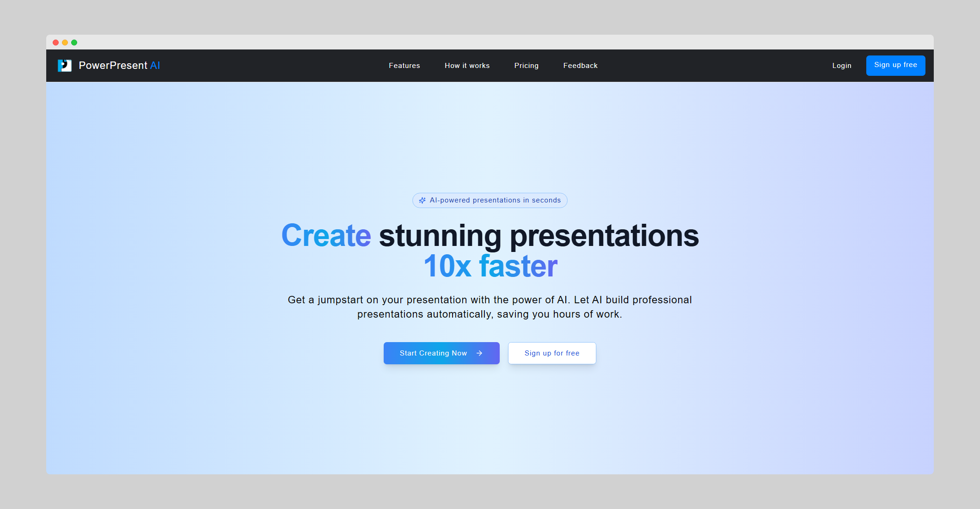This screenshot has height=509, width=980.
Task: Click the PowerPresent AI brand name
Action: [x=119, y=65]
